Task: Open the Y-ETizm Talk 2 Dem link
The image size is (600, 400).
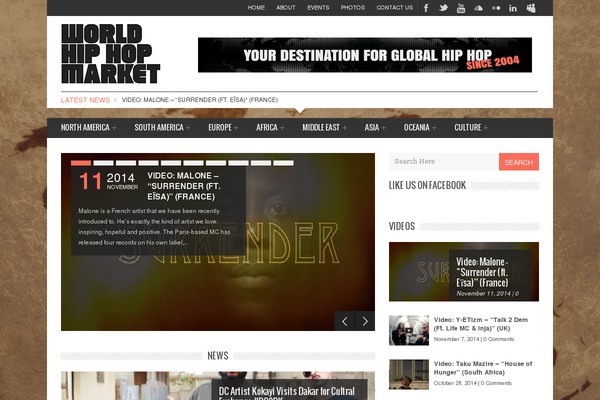Action: click(481, 324)
